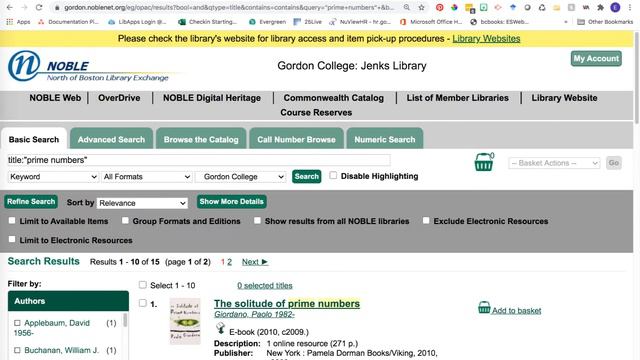The width and height of the screenshot is (640, 360).
Task: Open the Sort by Relevance dropdown
Action: click(x=142, y=203)
